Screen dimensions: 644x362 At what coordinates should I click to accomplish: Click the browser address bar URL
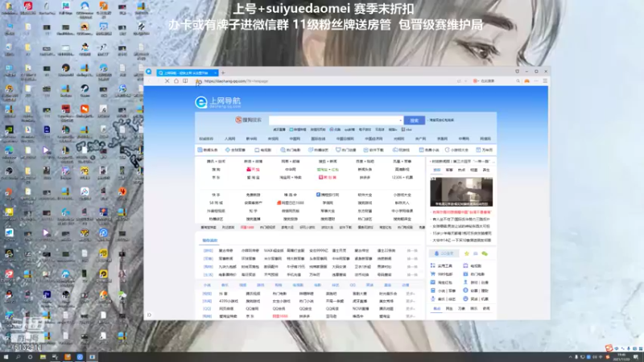(236, 81)
